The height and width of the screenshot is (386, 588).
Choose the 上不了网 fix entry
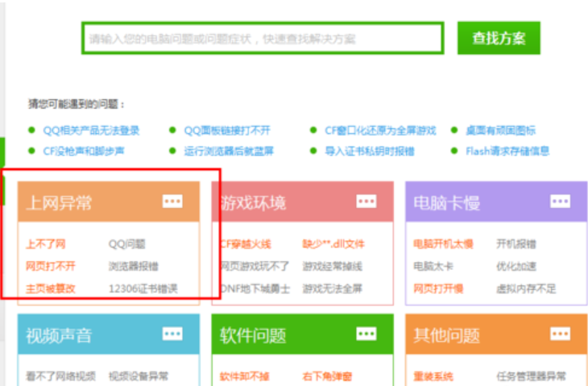click(x=45, y=244)
